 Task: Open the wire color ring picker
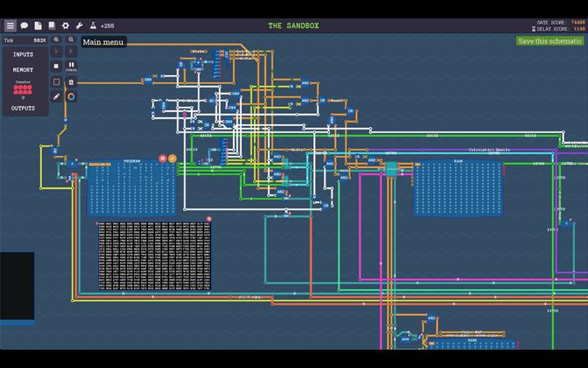[x=71, y=96]
